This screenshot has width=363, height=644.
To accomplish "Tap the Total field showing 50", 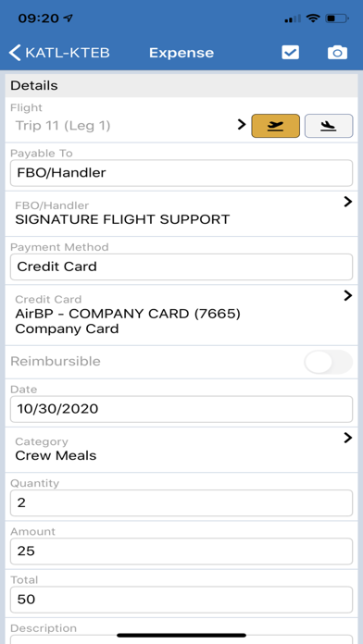I will pos(181,600).
